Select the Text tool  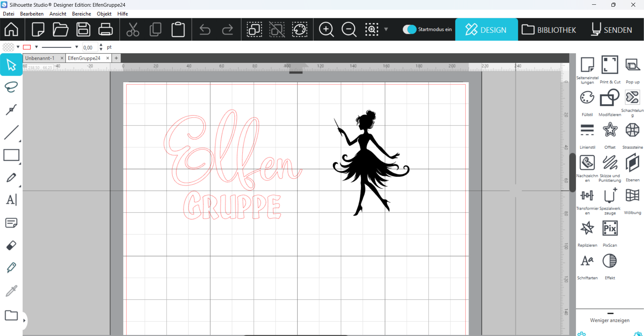[11, 200]
